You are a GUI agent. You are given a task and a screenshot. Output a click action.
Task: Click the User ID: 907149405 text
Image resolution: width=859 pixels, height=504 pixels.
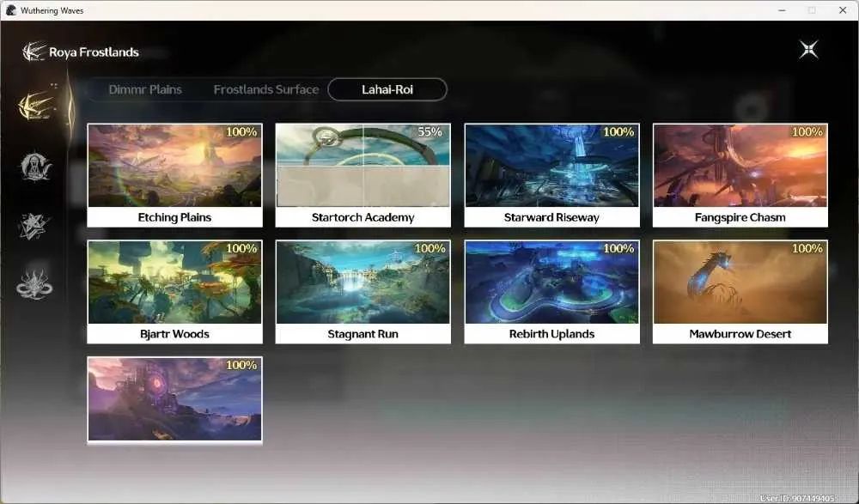[797, 499]
